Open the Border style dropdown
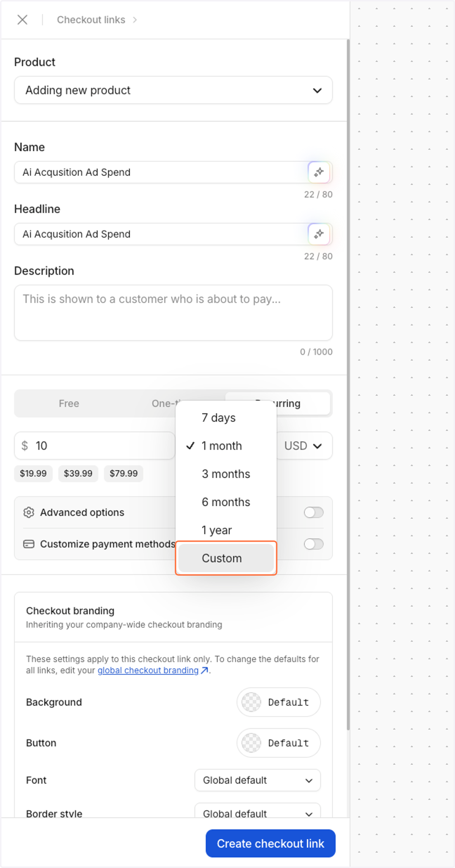 [x=257, y=810]
